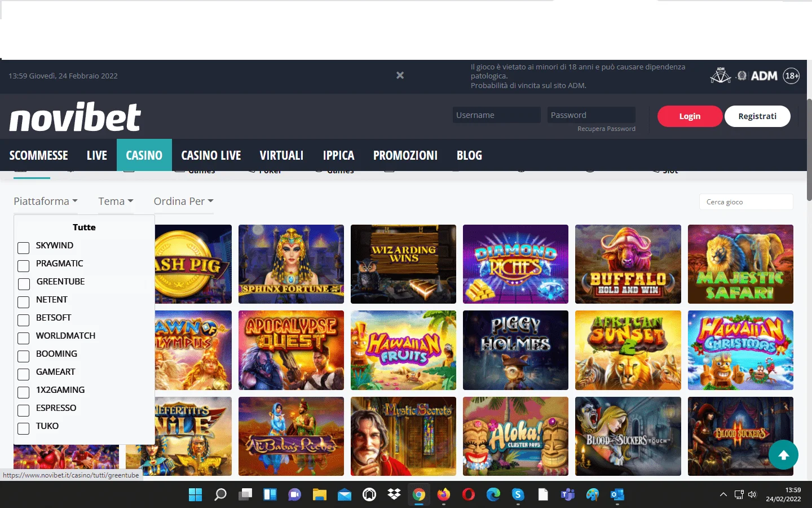This screenshot has height=508, width=812.
Task: Check the GAMEART platform checkbox
Action: click(23, 374)
